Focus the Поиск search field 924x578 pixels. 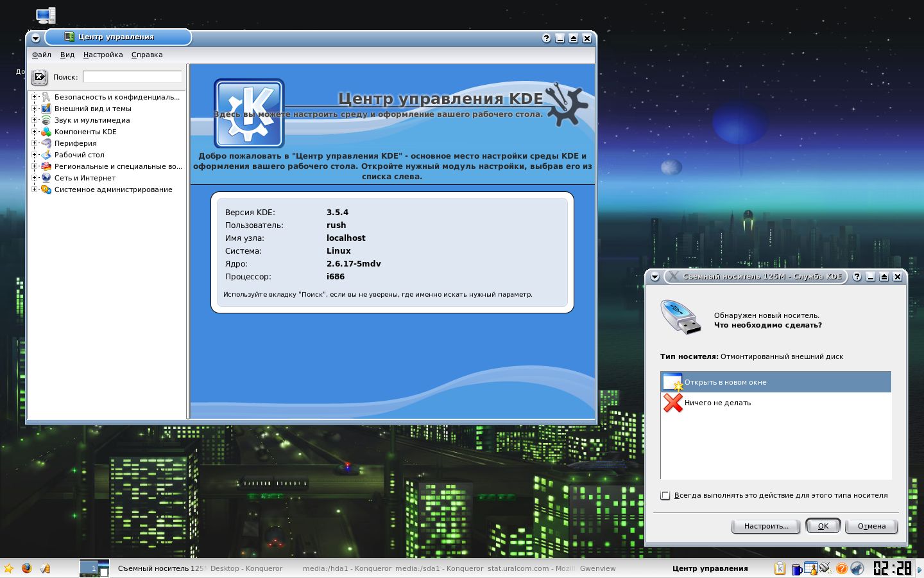point(132,77)
